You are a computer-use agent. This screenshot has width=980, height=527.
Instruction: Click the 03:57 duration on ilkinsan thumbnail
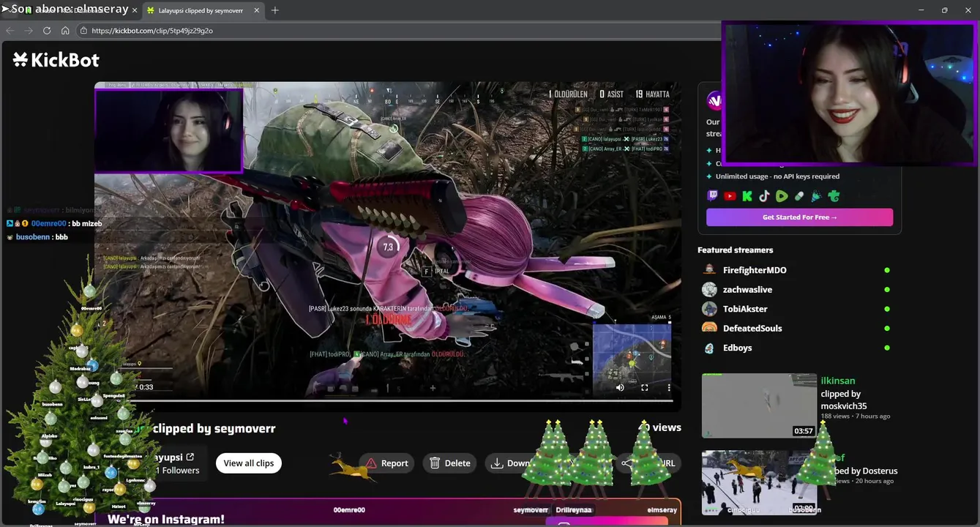(x=804, y=431)
